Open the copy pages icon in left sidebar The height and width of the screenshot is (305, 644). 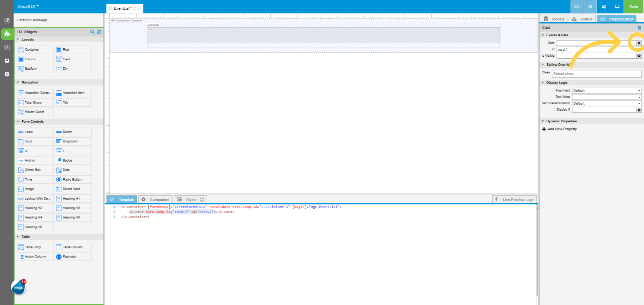pos(7,47)
